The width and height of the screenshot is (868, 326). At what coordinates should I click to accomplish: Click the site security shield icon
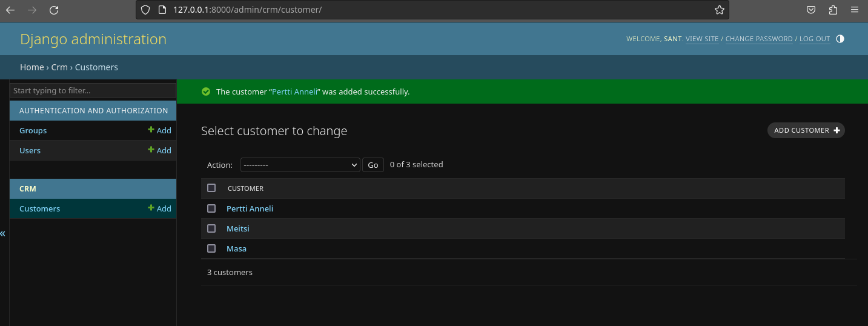pyautogui.click(x=145, y=10)
